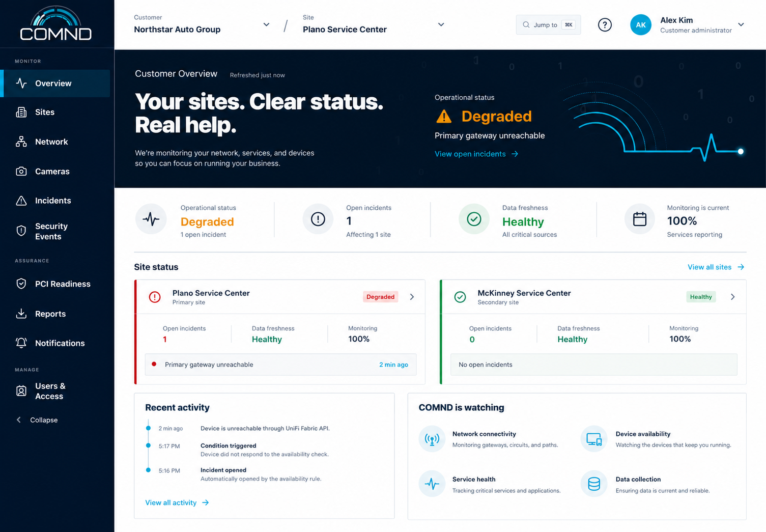
Task: Click 'All critical sources' text
Action: [x=529, y=235]
